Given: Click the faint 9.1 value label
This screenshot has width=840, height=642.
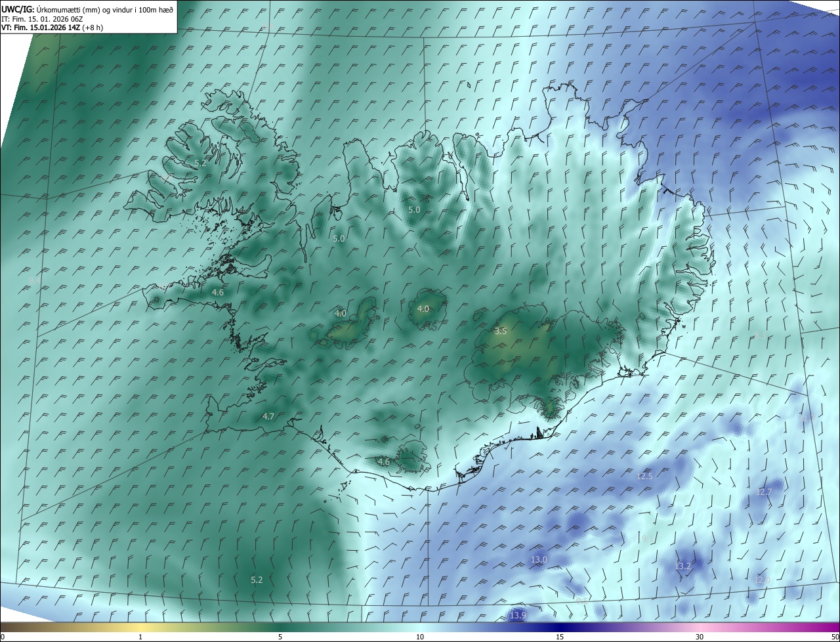Looking at the screenshot, I should tap(648, 538).
